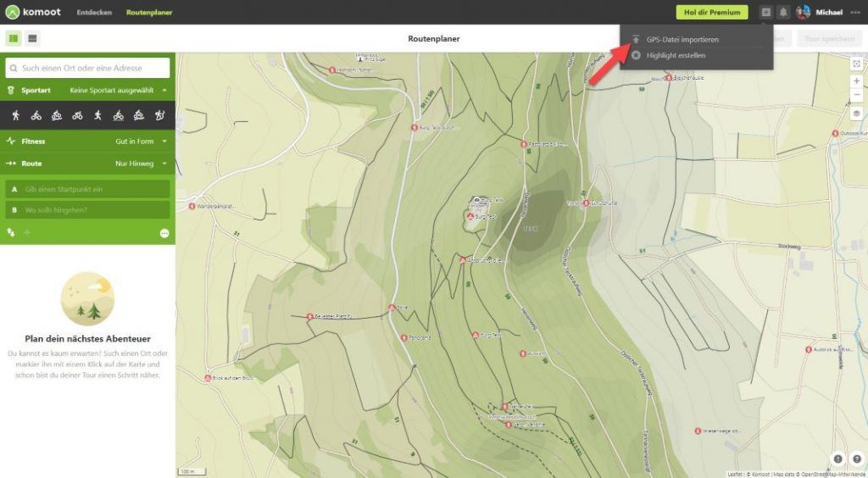Viewport: 868px width, 478px height.
Task: Select the mountaineering sport icon
Action: pos(159,115)
